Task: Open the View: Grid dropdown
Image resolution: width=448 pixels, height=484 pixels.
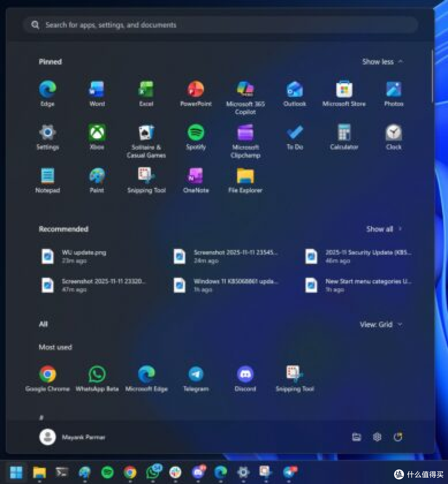Action: [x=381, y=325]
